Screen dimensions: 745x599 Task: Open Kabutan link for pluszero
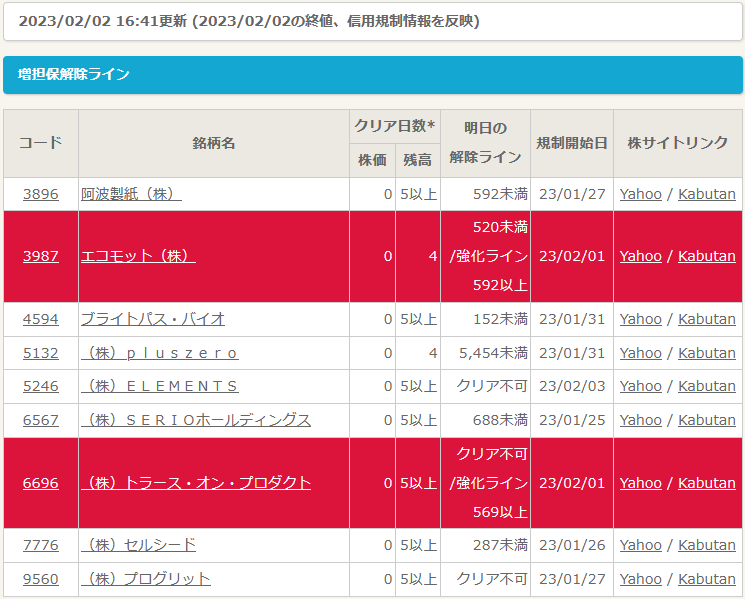706,353
